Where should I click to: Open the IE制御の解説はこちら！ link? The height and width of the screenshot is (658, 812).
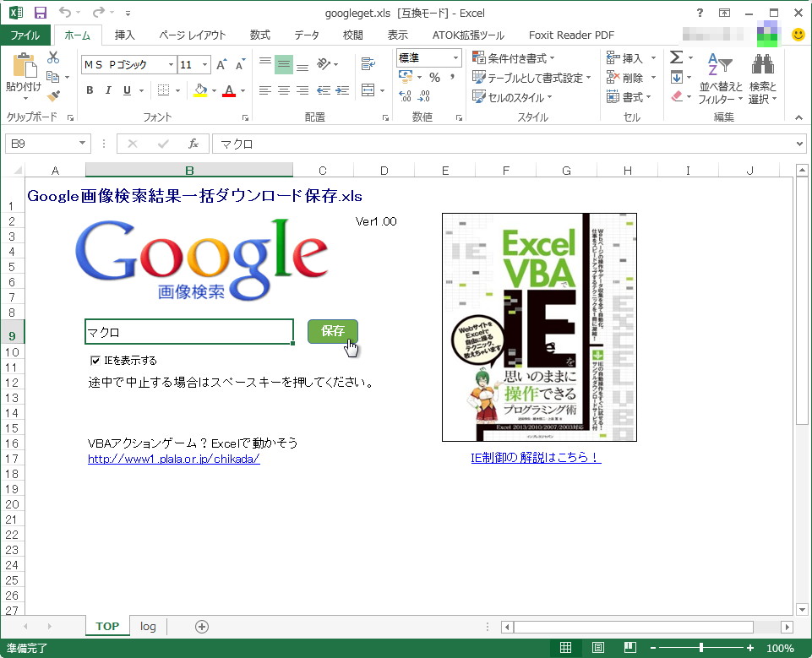click(x=535, y=457)
